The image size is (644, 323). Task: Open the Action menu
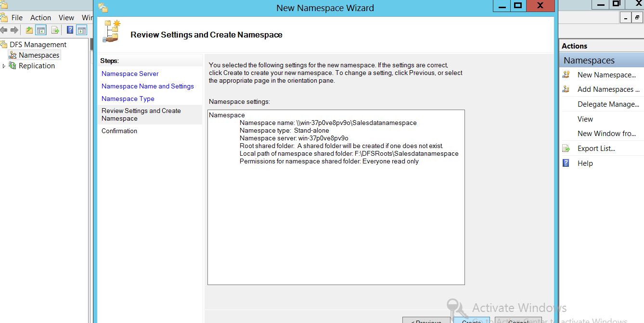(40, 17)
